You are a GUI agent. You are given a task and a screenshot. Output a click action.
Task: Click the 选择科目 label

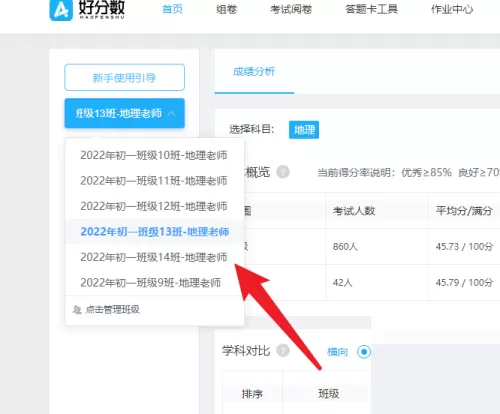(x=252, y=129)
